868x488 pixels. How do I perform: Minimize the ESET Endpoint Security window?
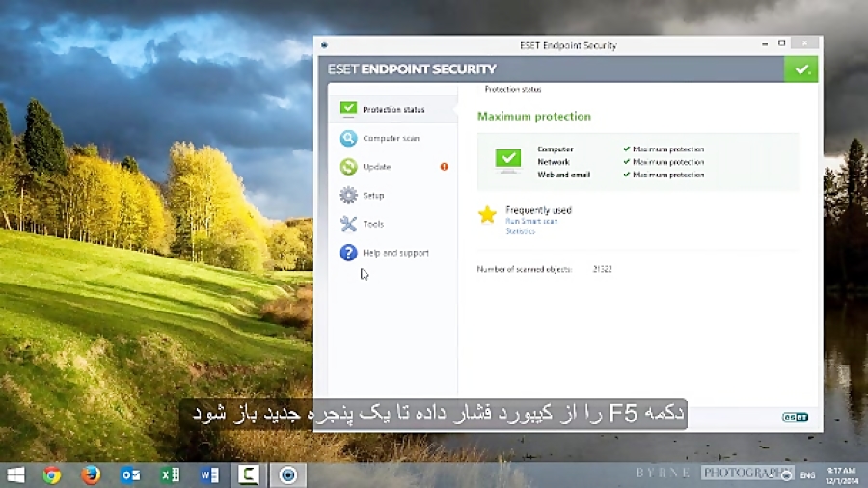765,43
